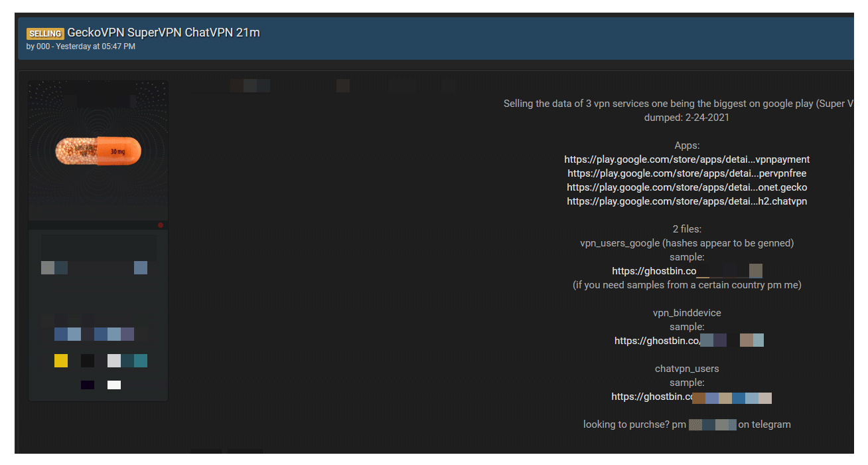Click the red offline status dot under avatar

point(161,225)
